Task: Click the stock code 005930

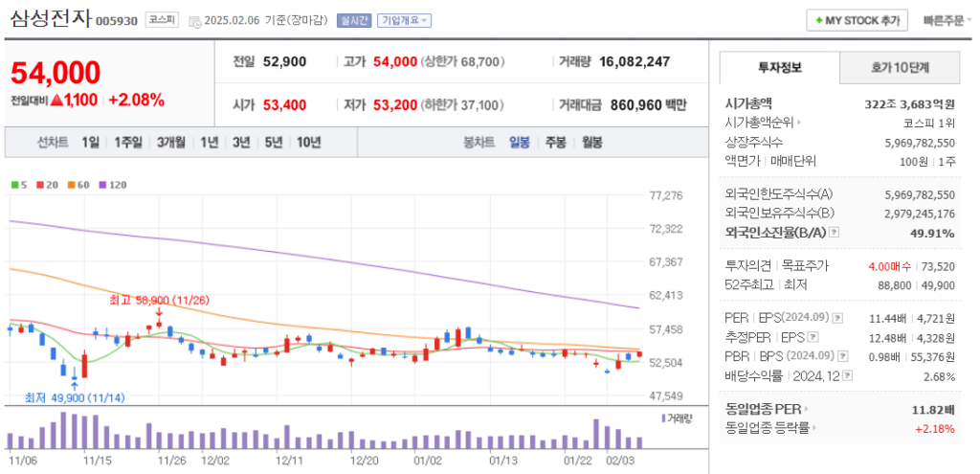Action: tap(116, 21)
